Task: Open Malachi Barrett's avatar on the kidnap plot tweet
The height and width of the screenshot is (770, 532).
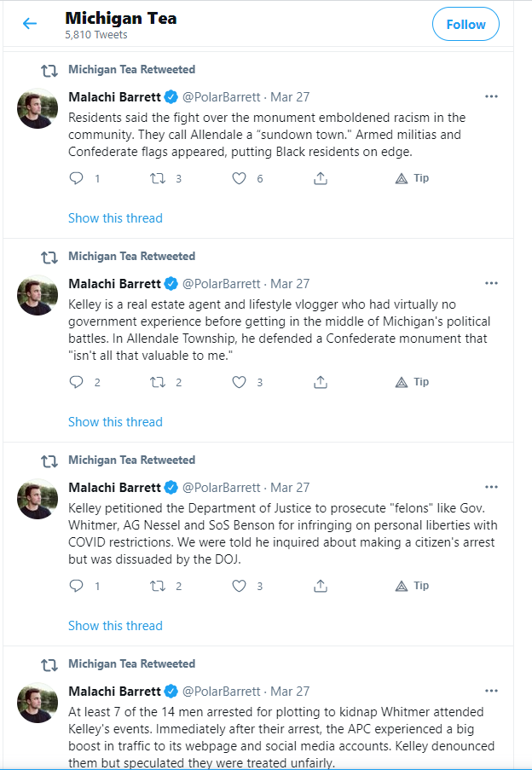Action: [38, 703]
